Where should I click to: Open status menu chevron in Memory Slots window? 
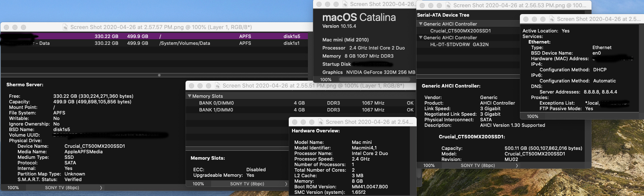286,184
